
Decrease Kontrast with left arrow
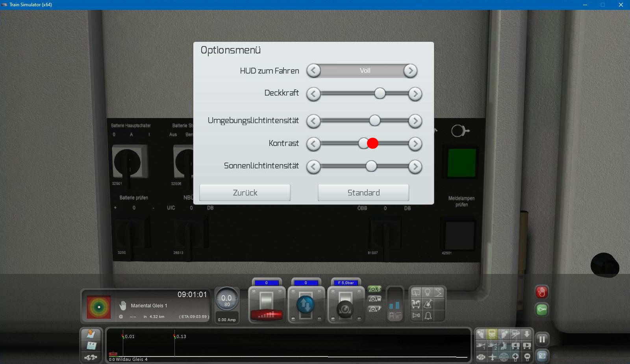pyautogui.click(x=313, y=144)
